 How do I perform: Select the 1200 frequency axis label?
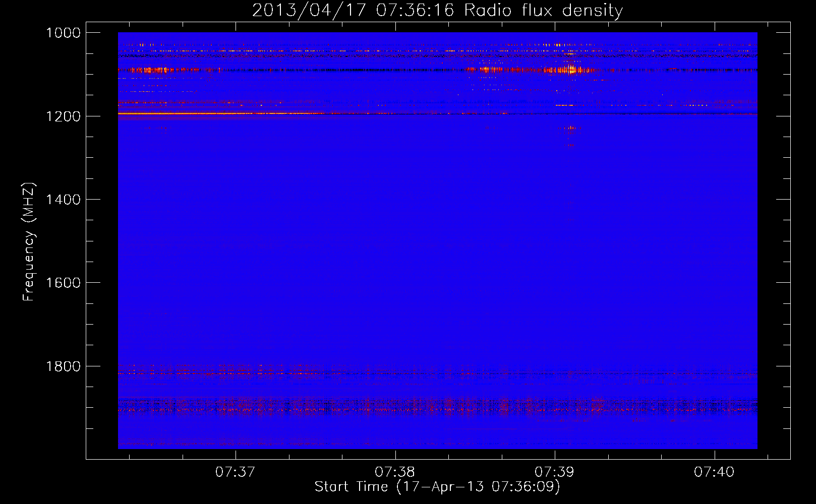pos(63,116)
